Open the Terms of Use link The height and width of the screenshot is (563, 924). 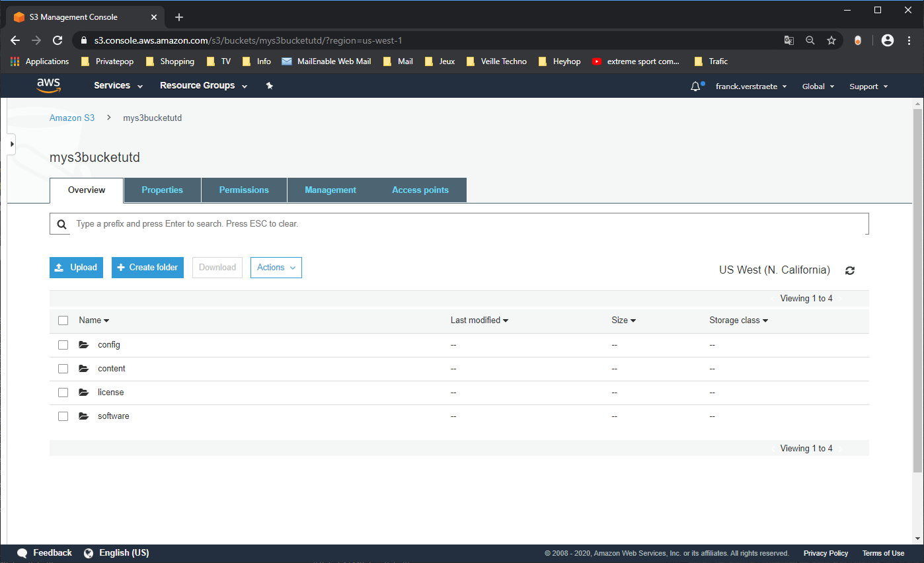click(883, 554)
